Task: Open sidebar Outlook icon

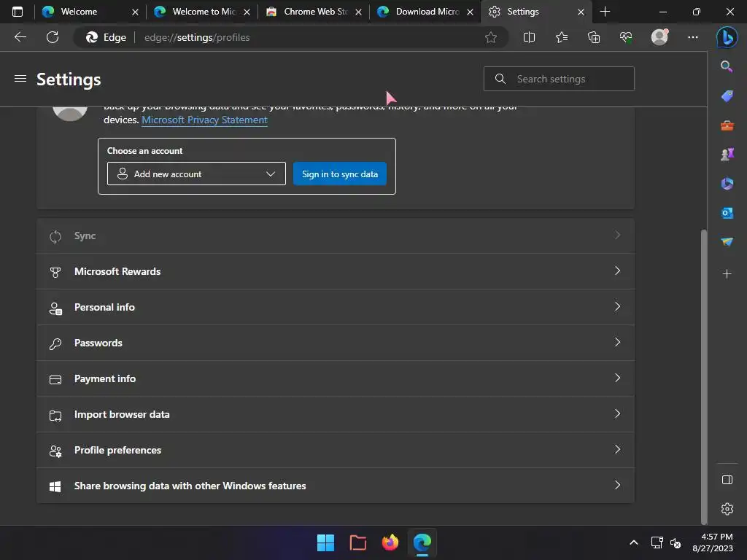Action: coord(727,213)
